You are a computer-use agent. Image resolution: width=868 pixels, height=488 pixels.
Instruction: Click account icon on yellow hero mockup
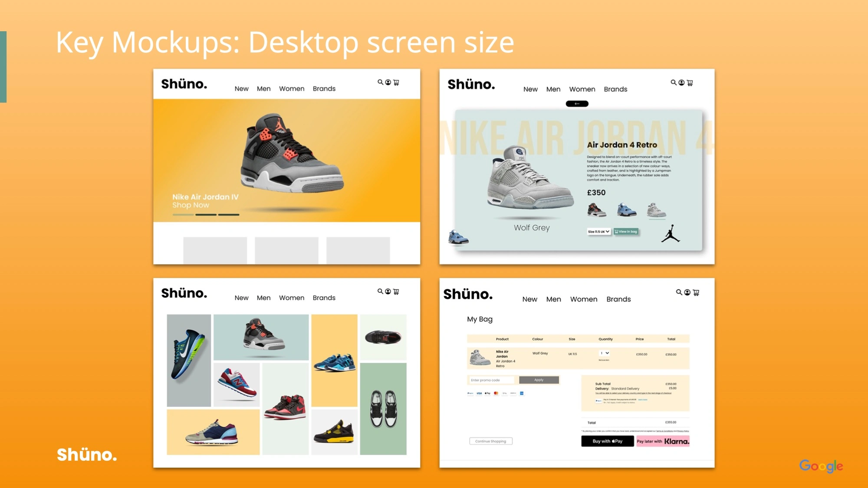[388, 82]
